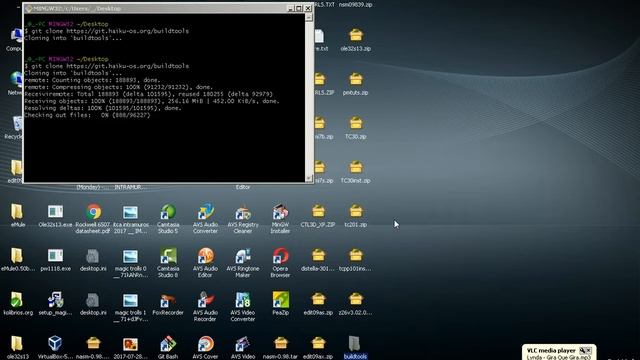
Task: Click terminal scrollbar up arrow
Action: [309, 17]
